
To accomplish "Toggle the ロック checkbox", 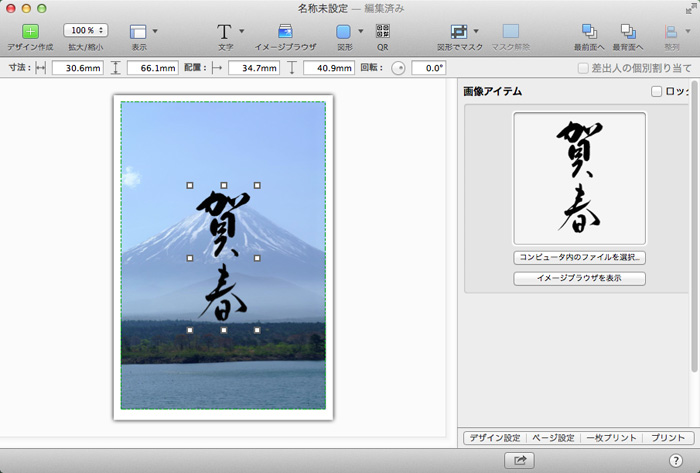I will pos(656,92).
